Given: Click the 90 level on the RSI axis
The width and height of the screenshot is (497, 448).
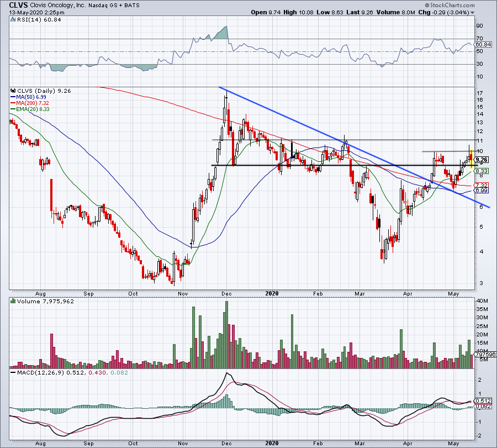Looking at the screenshot, I should click(x=479, y=26).
